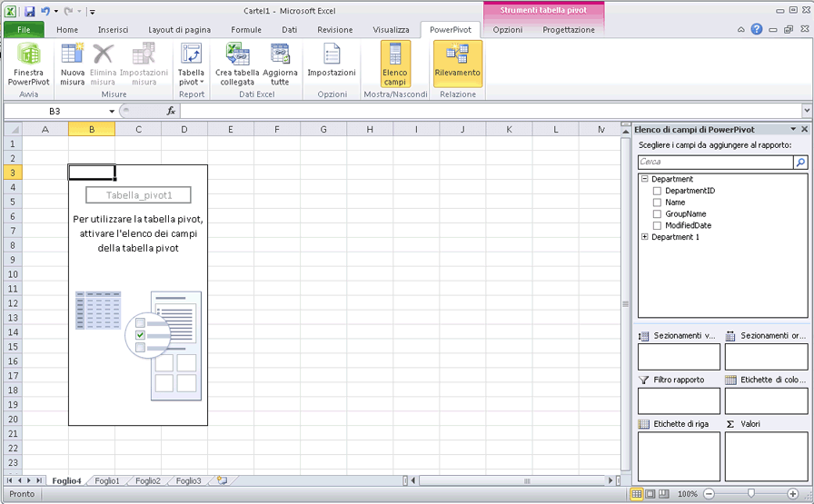Open the Finestra PowerPivot window
This screenshot has width=814, height=504.
click(28, 64)
